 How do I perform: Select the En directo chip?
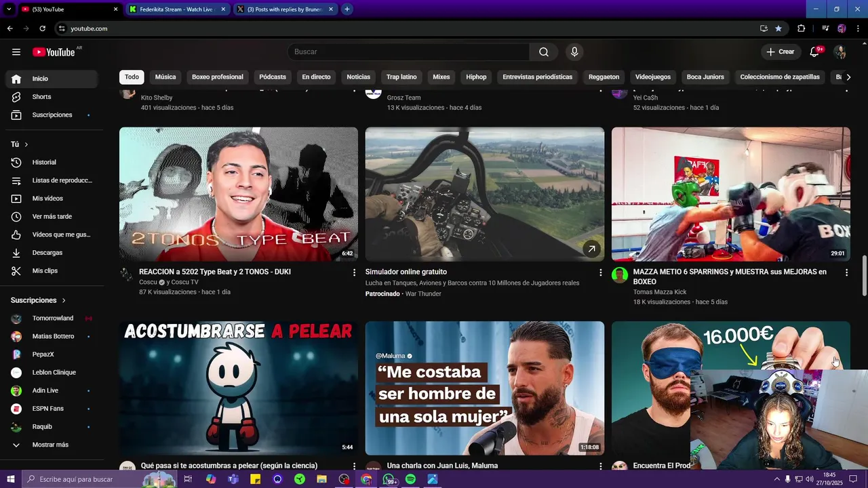[316, 77]
